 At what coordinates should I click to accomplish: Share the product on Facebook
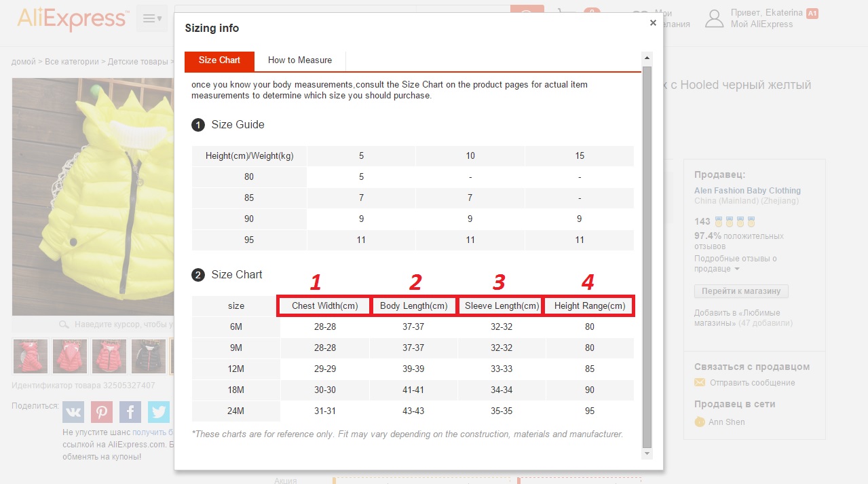(x=130, y=411)
